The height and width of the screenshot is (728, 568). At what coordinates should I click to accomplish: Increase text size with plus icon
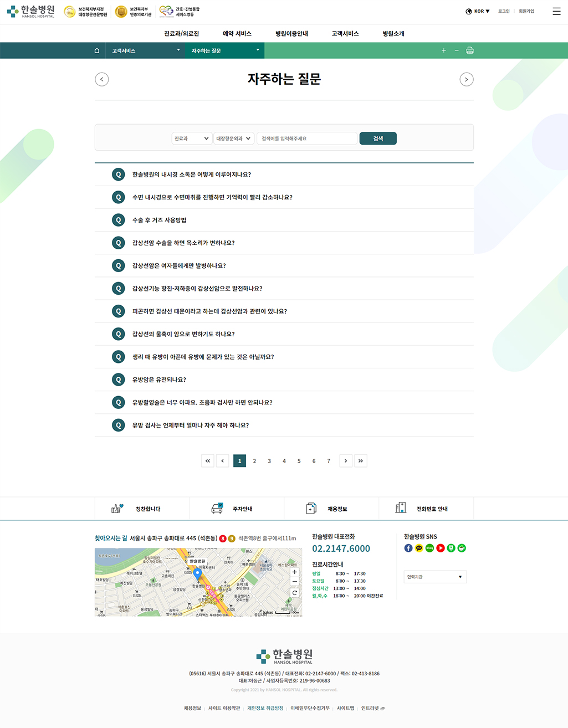tap(443, 50)
